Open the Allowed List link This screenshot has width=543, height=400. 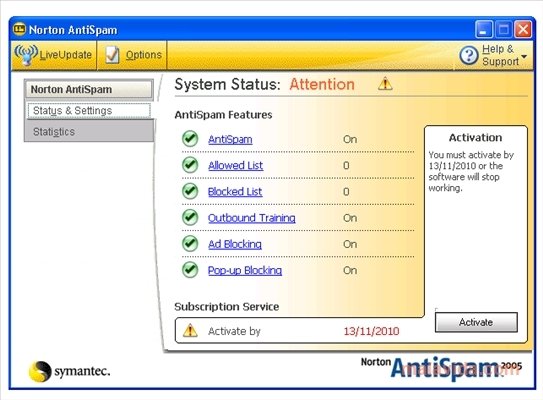235,166
